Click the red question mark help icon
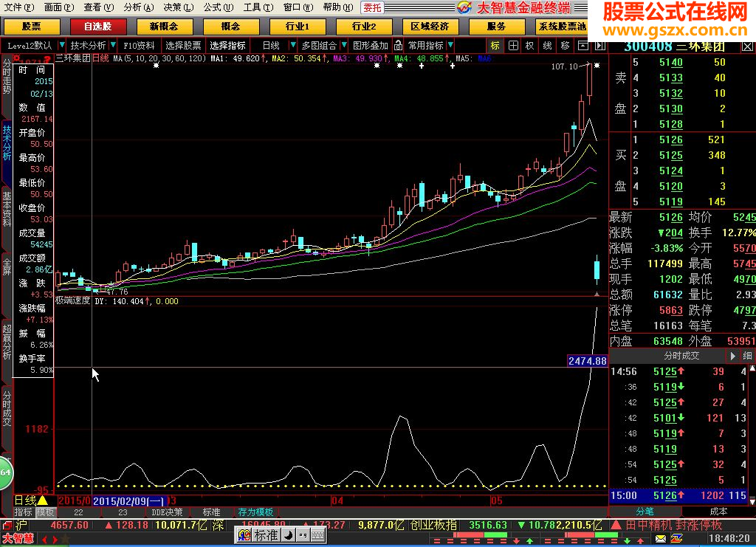Image resolution: width=756 pixels, height=547 pixels. point(47,60)
